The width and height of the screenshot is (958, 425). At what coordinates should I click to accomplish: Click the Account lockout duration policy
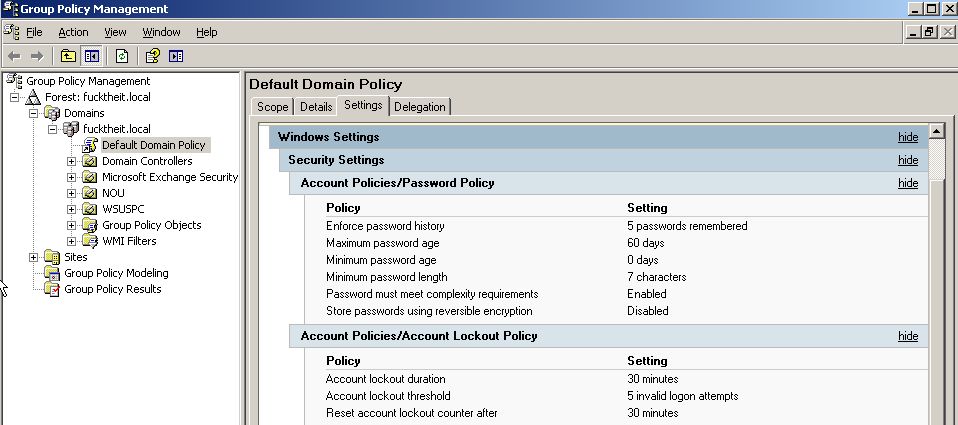tap(386, 379)
